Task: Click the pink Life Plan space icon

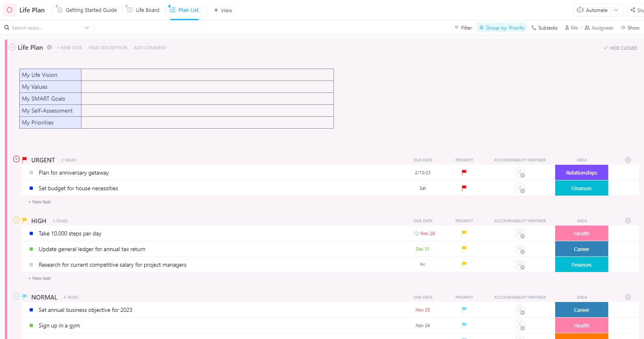Action: point(9,10)
